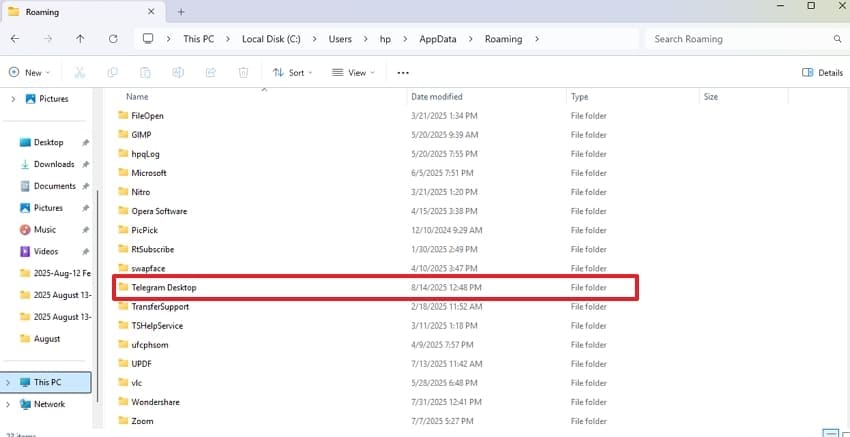
Task: Expand the Network tree node
Action: 8,404
